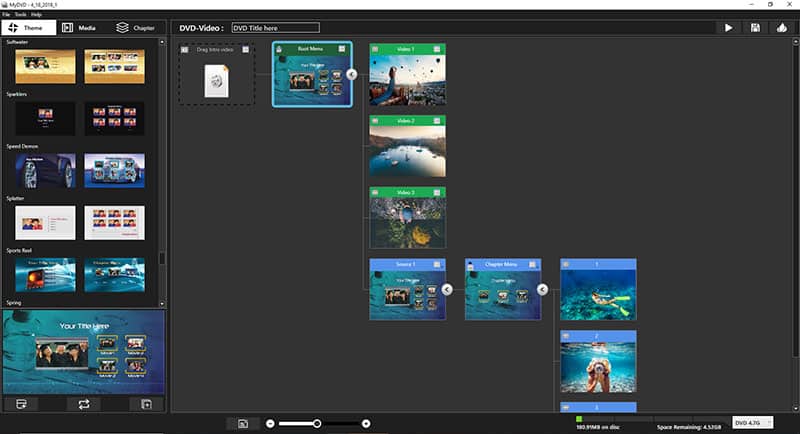Open the Tools menu
Image resolution: width=800 pixels, height=434 pixels.
pyautogui.click(x=20, y=14)
